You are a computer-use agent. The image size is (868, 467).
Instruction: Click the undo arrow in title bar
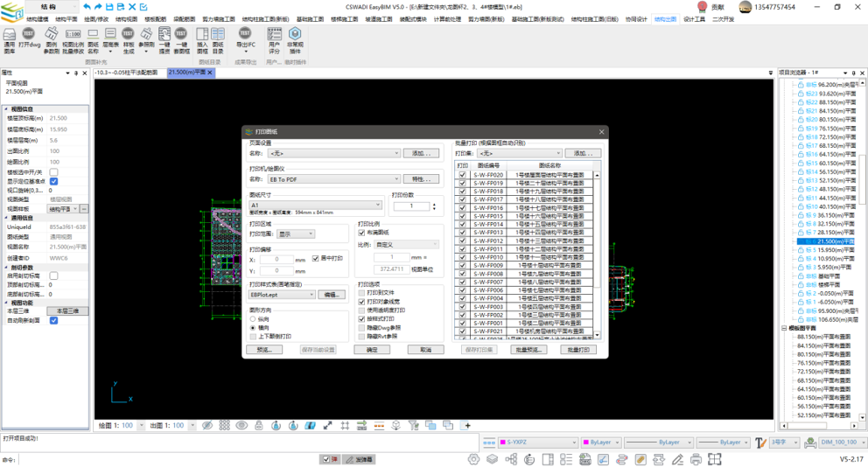click(x=87, y=7)
